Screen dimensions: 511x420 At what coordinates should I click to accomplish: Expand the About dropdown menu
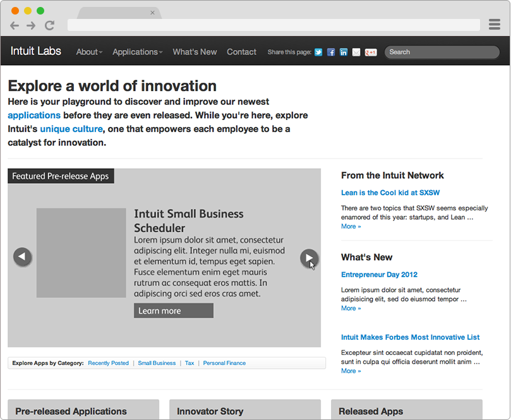tap(89, 52)
